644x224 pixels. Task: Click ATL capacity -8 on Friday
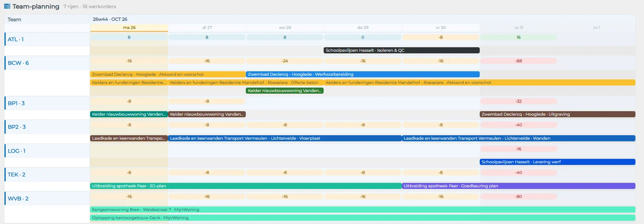pos(441,37)
